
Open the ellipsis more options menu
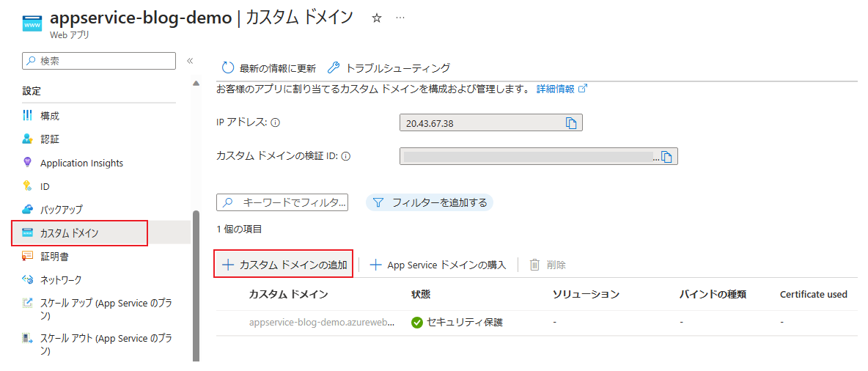[x=400, y=18]
